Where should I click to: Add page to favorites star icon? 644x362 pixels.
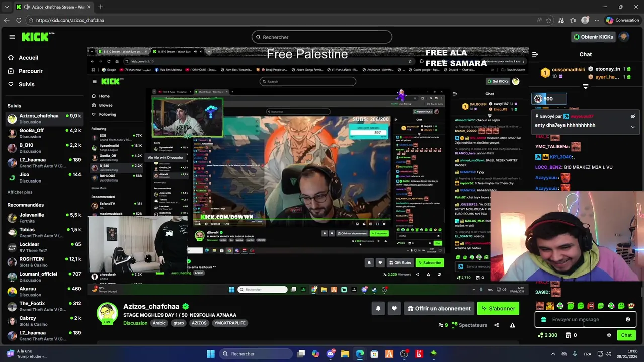point(549,20)
